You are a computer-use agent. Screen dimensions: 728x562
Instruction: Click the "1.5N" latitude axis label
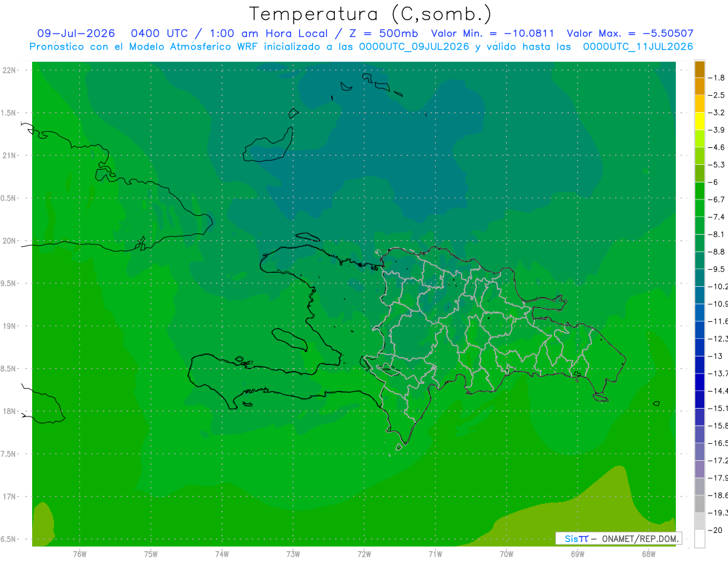tap(9, 113)
